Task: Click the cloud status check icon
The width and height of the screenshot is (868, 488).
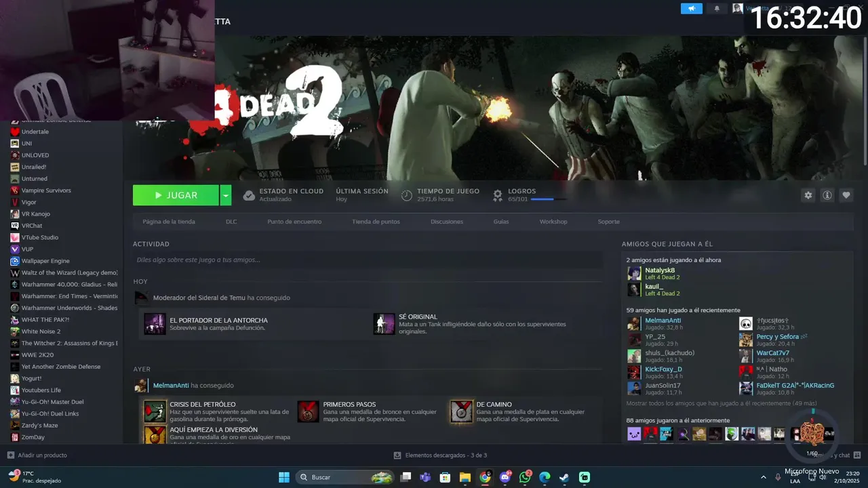Action: tap(249, 195)
